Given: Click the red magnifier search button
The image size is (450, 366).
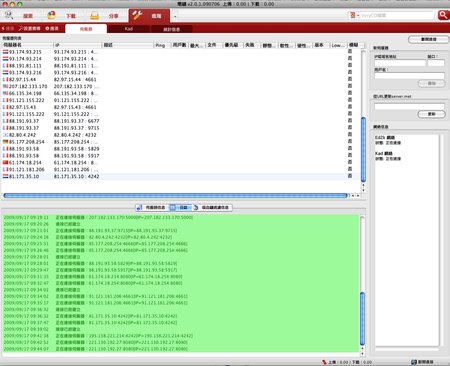Looking at the screenshot, I should click(443, 15).
